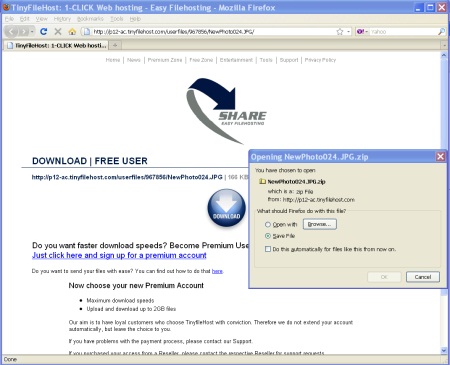
Task: Open the Support navigation link
Action: pos(289,60)
